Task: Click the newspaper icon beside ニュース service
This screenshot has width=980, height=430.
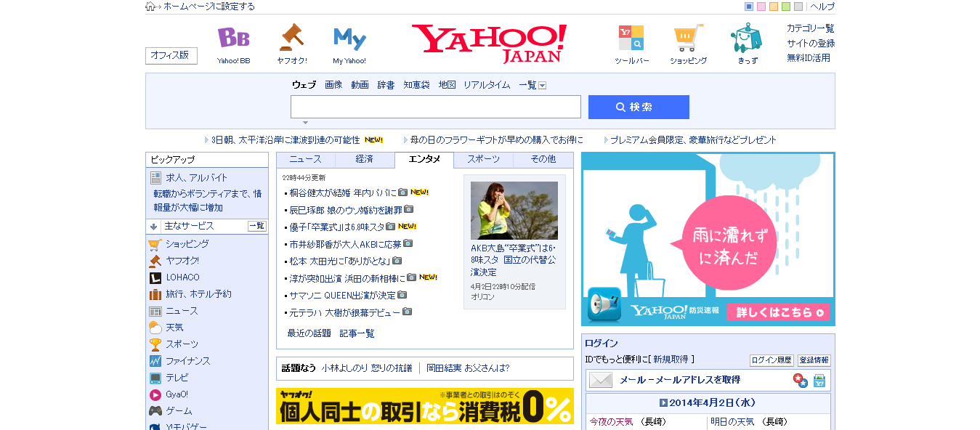Action: 155,311
